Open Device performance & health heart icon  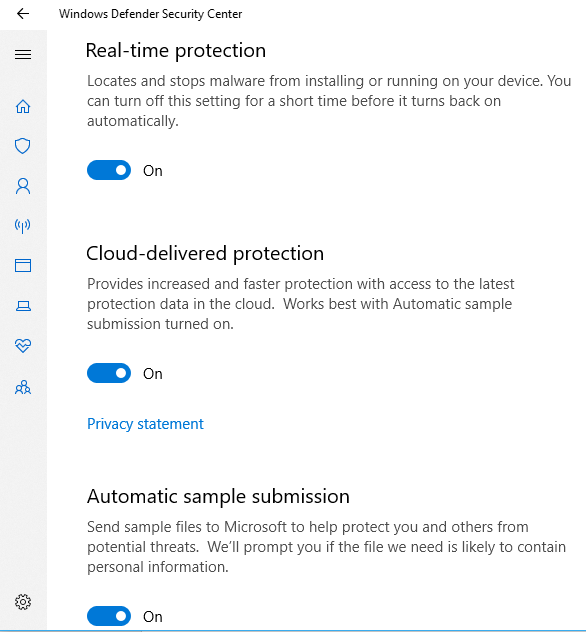tap(23, 345)
